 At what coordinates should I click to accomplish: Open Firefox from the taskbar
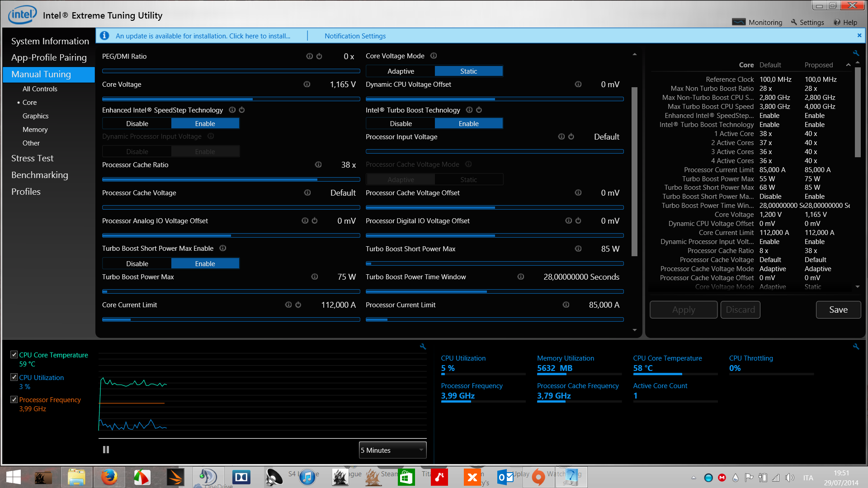click(109, 477)
